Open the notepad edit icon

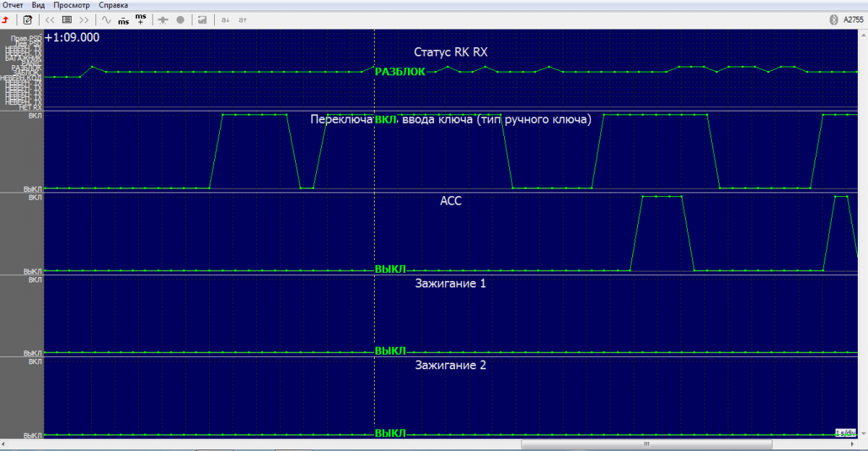[x=27, y=20]
